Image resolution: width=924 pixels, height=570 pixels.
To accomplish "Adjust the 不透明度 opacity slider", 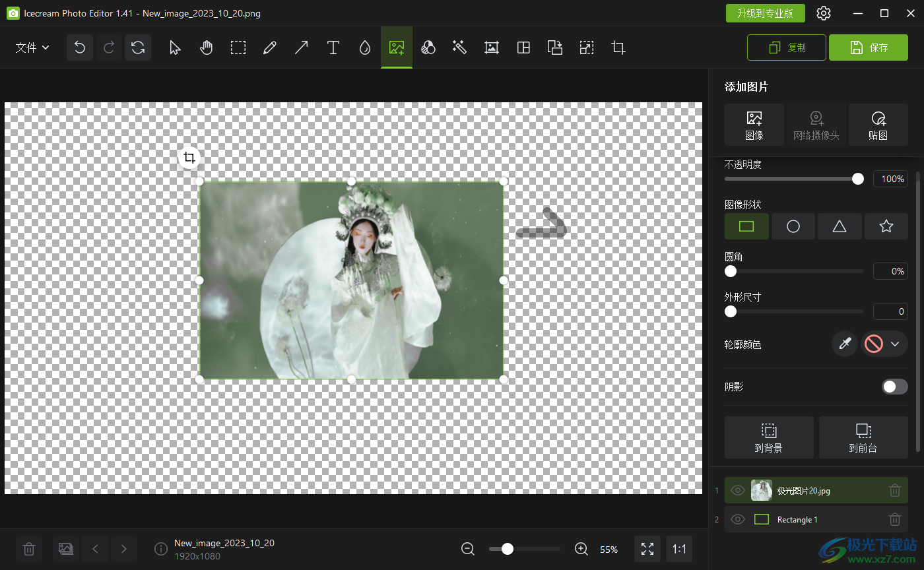I will coord(794,179).
